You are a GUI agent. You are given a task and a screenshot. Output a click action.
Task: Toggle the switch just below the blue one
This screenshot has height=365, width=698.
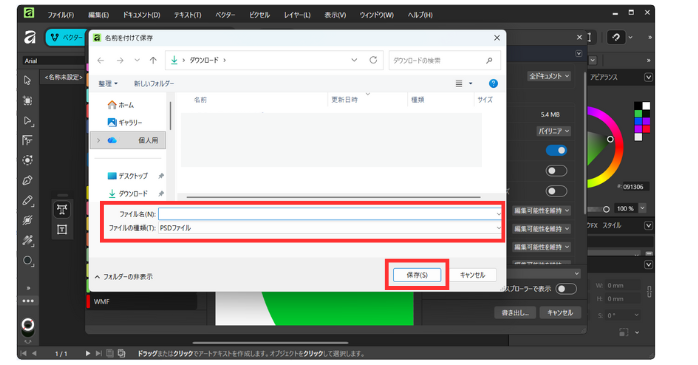coord(556,170)
